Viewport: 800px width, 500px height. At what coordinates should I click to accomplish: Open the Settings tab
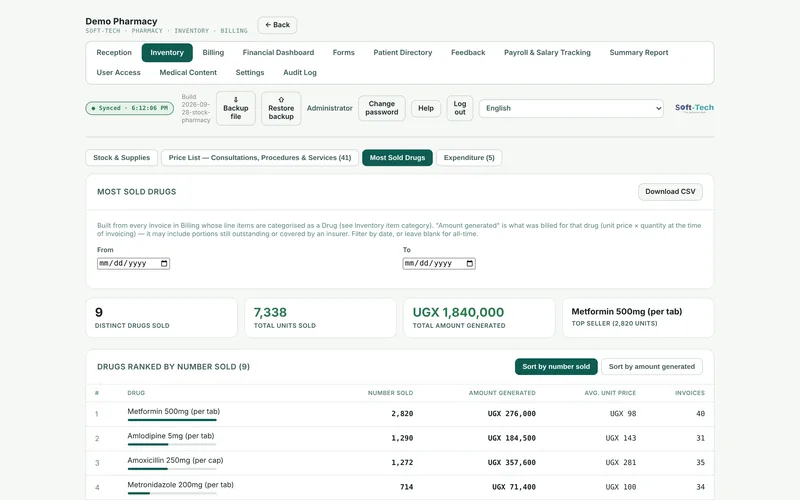pyautogui.click(x=250, y=72)
